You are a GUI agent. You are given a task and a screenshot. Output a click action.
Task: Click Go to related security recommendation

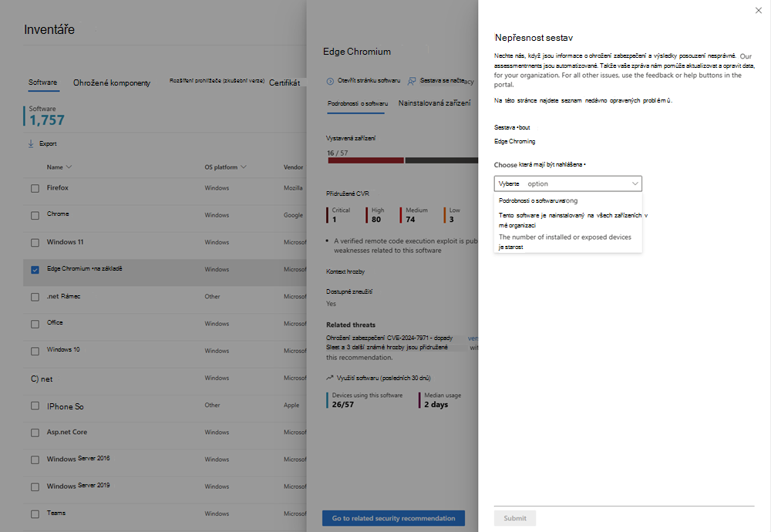[x=393, y=518]
